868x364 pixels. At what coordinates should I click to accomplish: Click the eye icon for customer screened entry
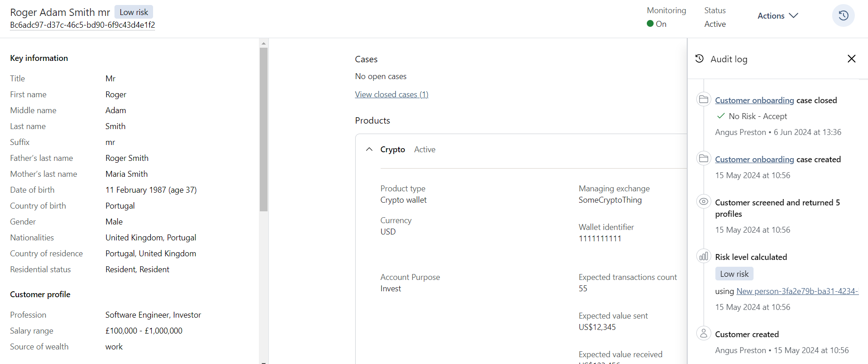point(704,202)
